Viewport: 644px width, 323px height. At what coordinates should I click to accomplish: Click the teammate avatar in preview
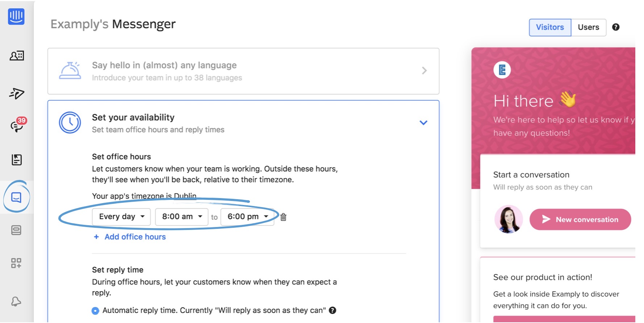[x=509, y=219]
